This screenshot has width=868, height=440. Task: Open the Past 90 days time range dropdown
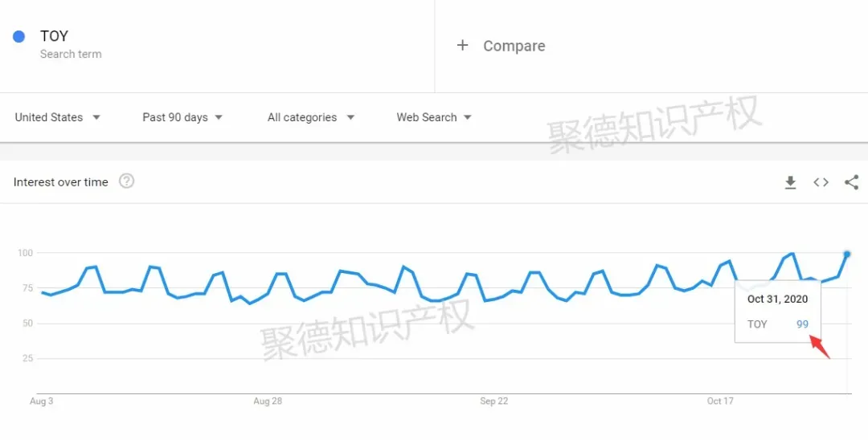(x=182, y=117)
